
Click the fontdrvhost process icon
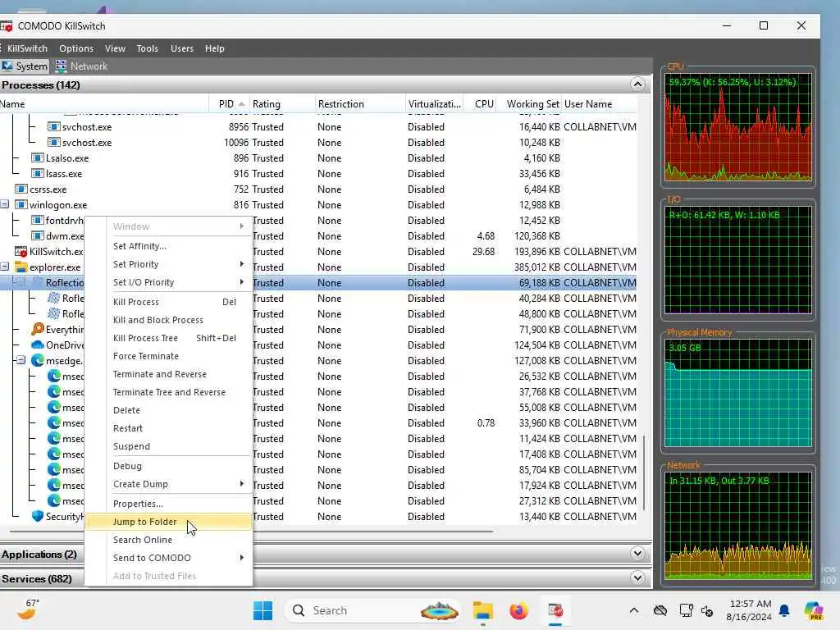pyautogui.click(x=37, y=220)
